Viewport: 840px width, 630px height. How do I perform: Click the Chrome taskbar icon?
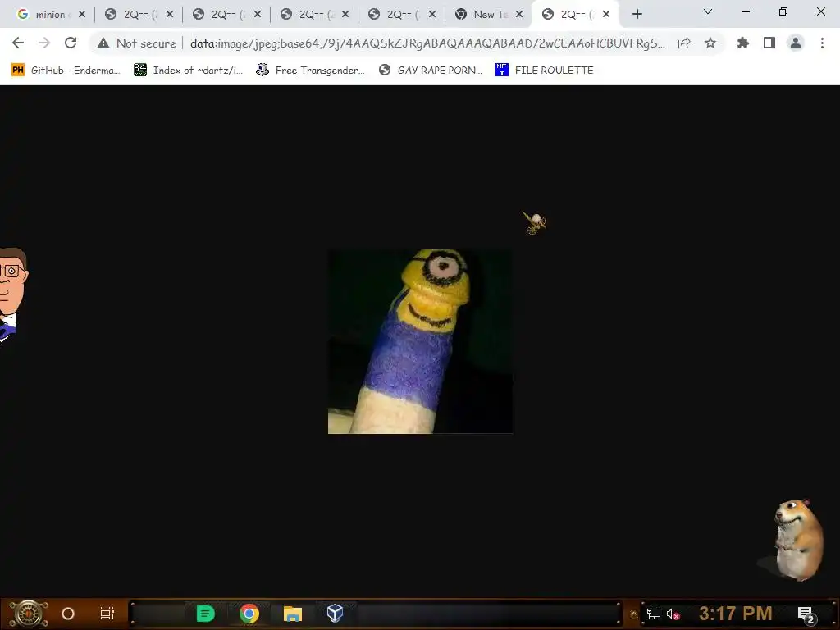pos(249,614)
